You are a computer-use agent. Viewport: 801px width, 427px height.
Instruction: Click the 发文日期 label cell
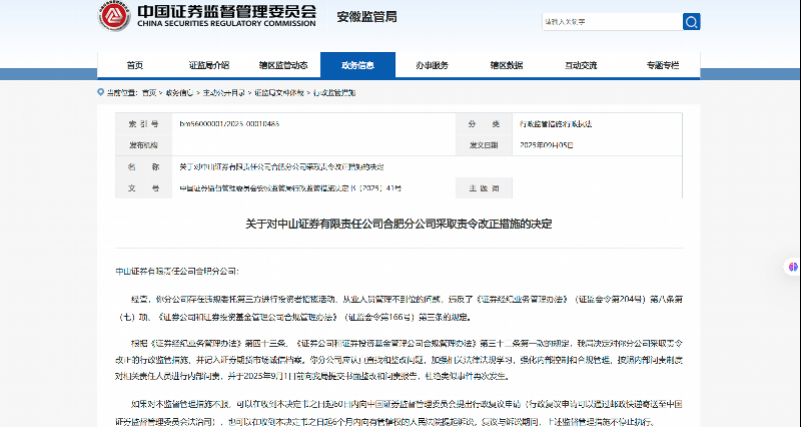[484, 146]
